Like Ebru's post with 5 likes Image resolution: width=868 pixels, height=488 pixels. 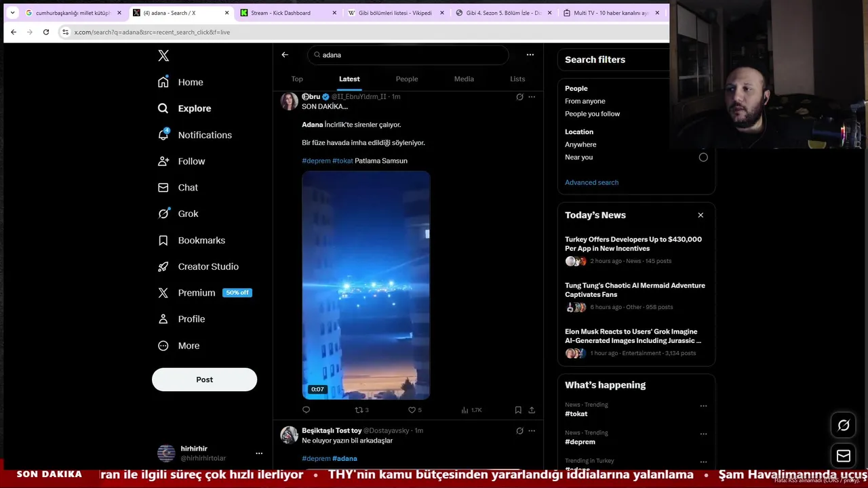pos(414,410)
